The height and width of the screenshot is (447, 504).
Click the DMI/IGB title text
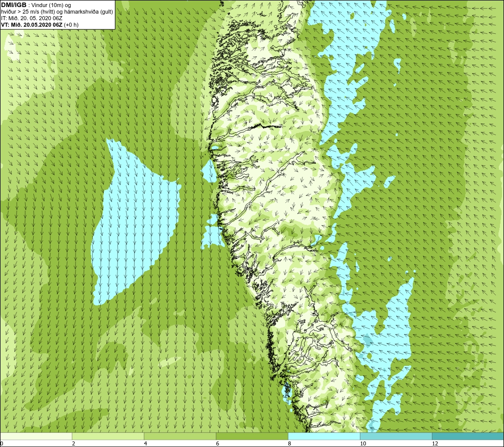pos(14,5)
